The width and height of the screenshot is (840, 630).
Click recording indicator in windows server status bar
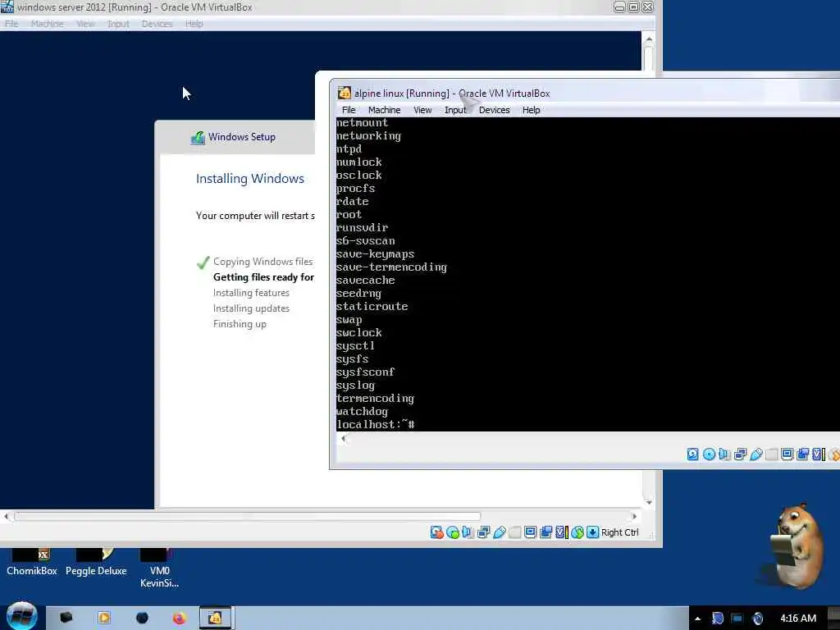[x=546, y=532]
